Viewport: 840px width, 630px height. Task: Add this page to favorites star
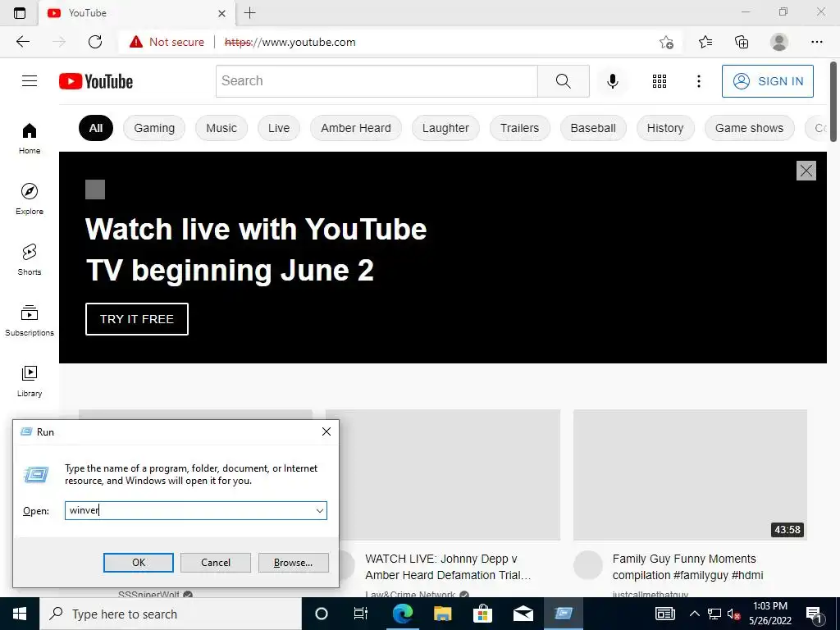click(x=666, y=42)
